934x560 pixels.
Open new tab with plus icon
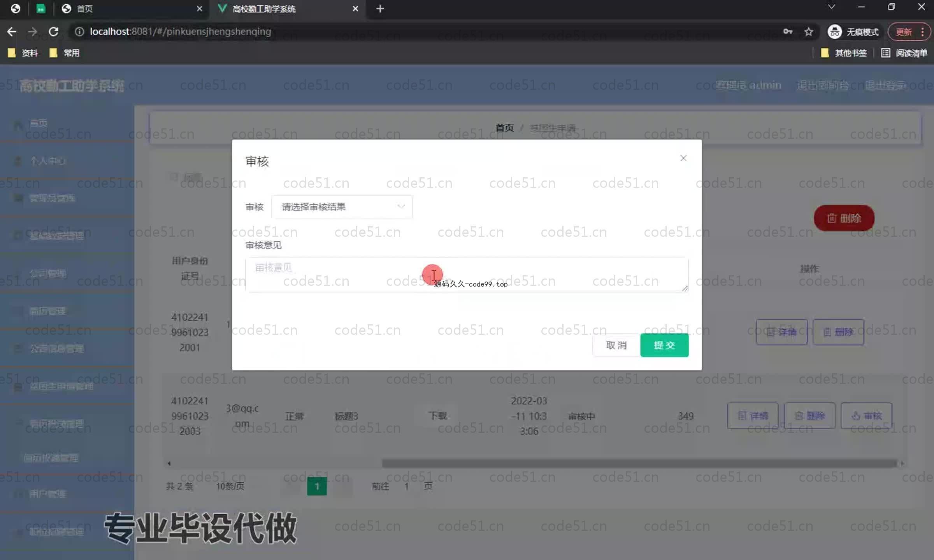coord(380,9)
